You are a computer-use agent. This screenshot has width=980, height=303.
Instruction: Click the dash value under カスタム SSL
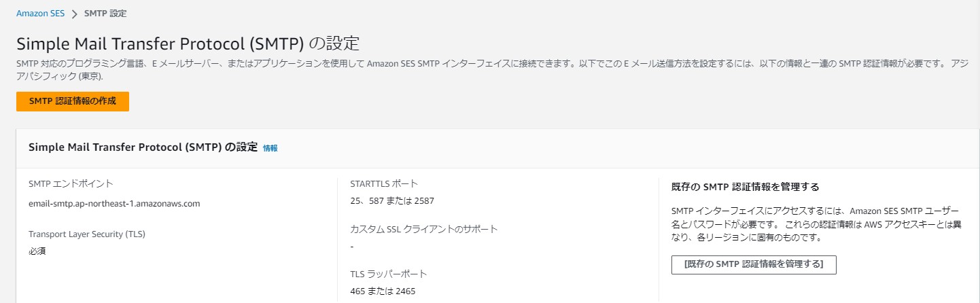click(352, 247)
